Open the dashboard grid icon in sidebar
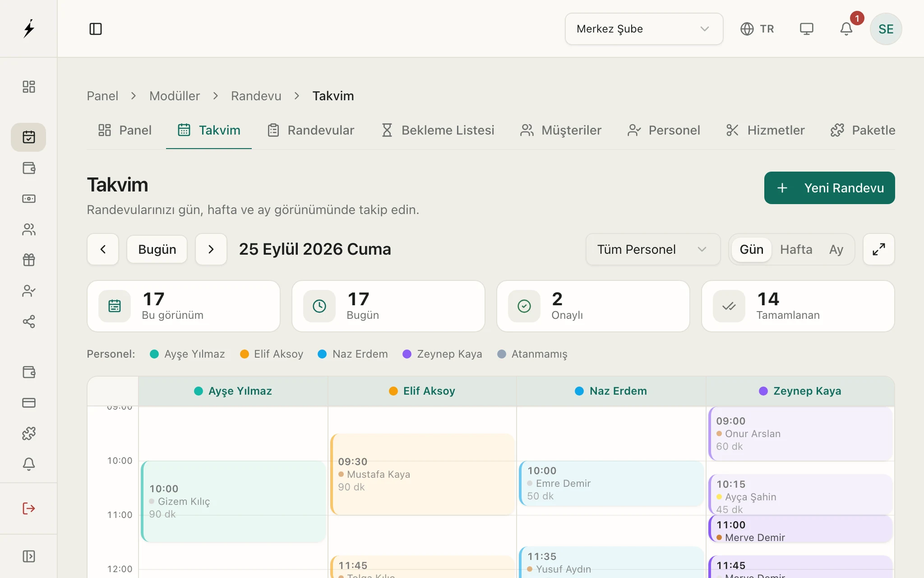This screenshot has width=924, height=578. click(x=29, y=87)
